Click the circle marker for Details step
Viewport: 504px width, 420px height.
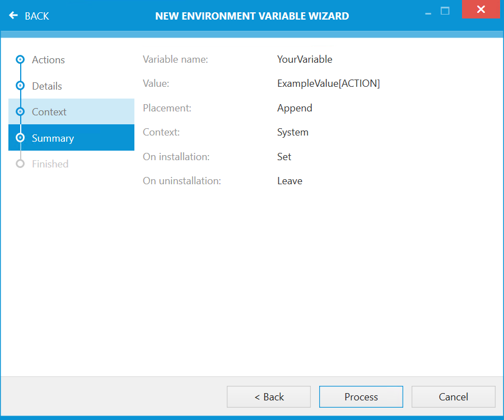tap(20, 86)
